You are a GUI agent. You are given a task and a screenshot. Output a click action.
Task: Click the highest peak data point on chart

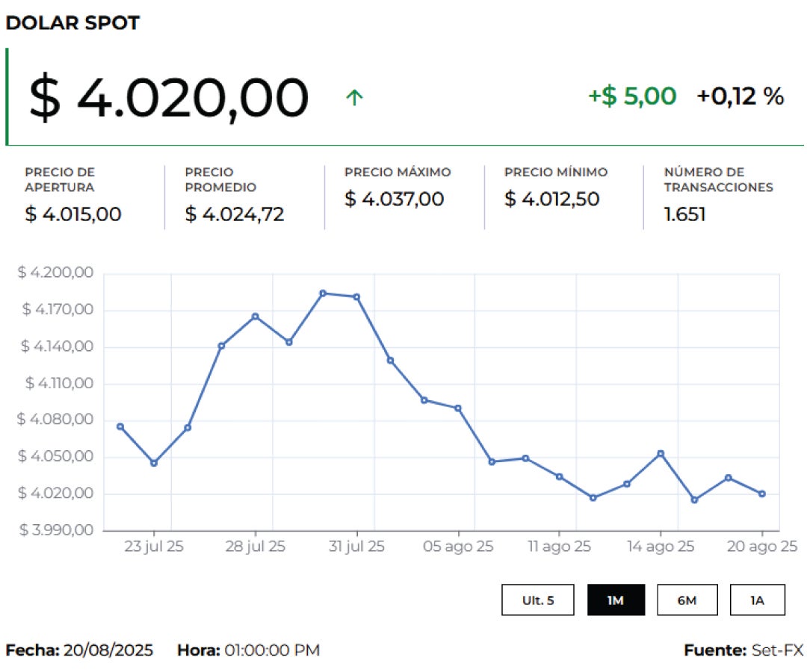click(x=323, y=293)
